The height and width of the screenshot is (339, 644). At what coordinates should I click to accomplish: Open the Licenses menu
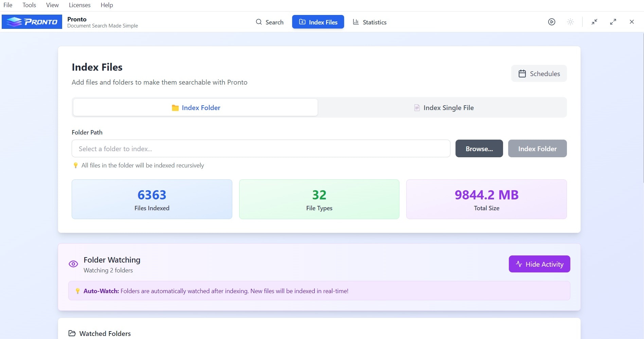(79, 5)
